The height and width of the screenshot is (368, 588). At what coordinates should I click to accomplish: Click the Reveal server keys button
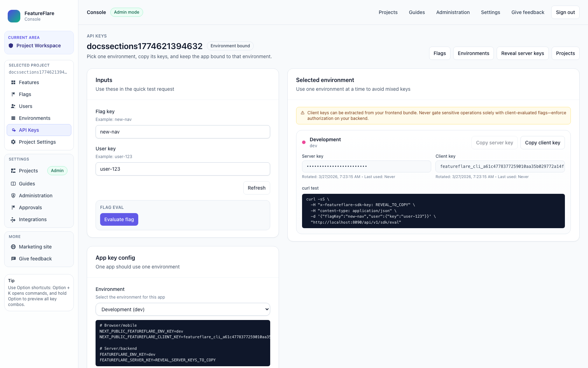523,53
